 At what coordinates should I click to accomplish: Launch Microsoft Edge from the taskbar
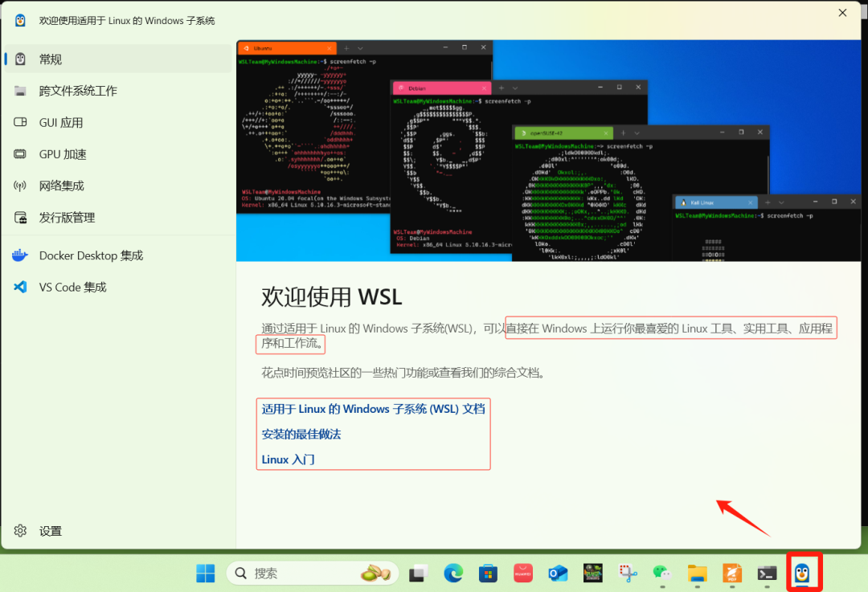(x=453, y=574)
